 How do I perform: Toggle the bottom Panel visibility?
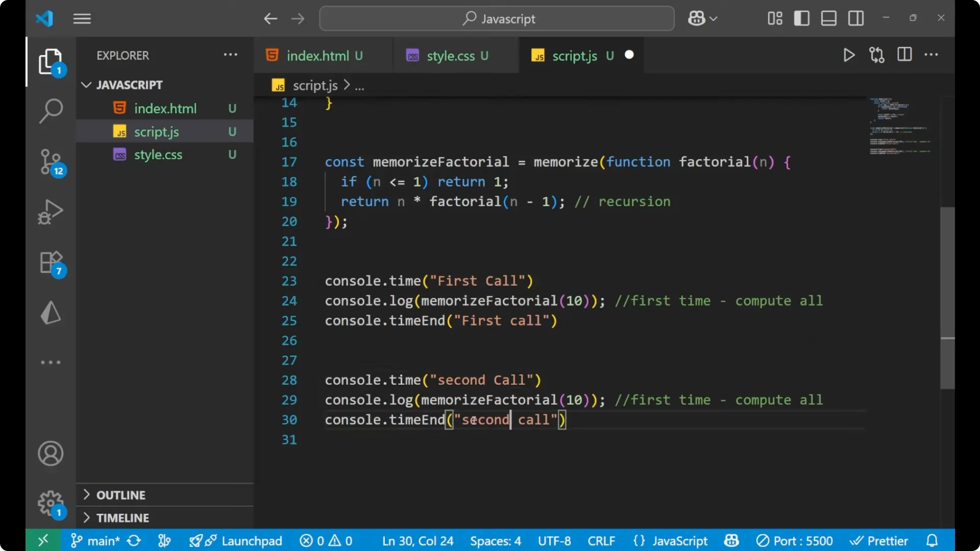click(x=828, y=18)
